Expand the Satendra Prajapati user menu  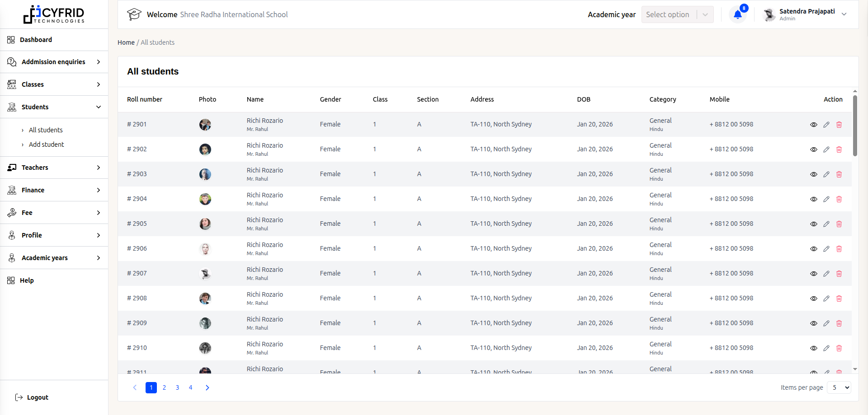click(844, 14)
